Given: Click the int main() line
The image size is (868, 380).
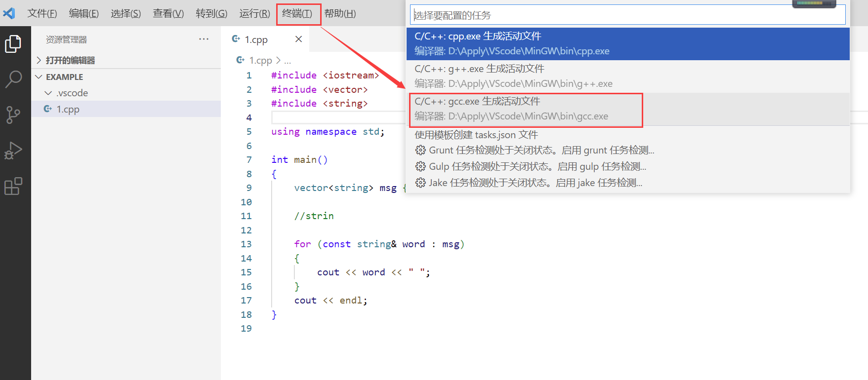Looking at the screenshot, I should pyautogui.click(x=299, y=159).
